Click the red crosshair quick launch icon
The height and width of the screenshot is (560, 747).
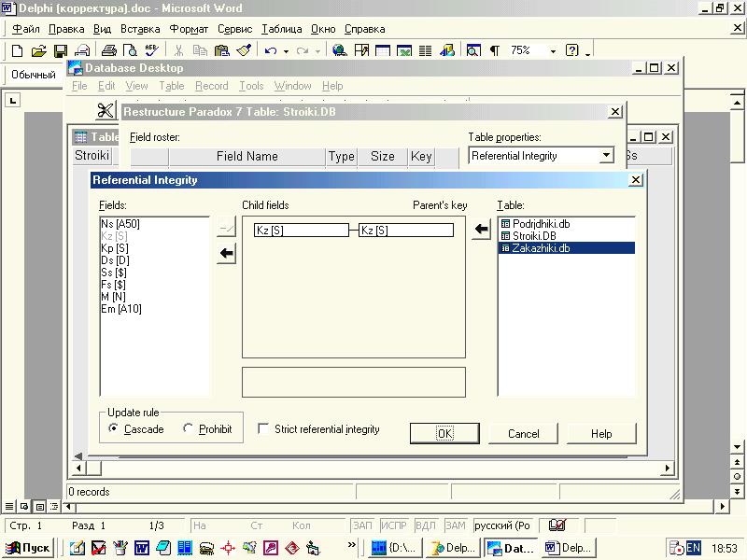pos(228,548)
